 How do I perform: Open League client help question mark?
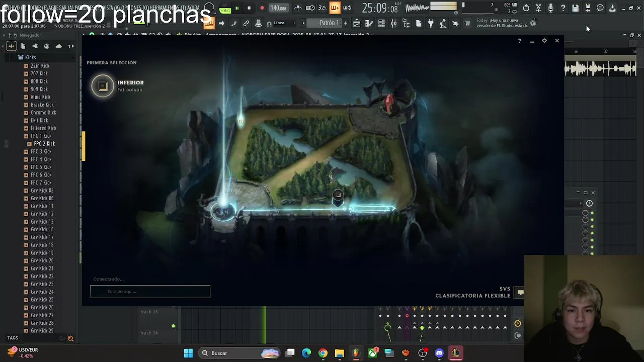pos(519,41)
